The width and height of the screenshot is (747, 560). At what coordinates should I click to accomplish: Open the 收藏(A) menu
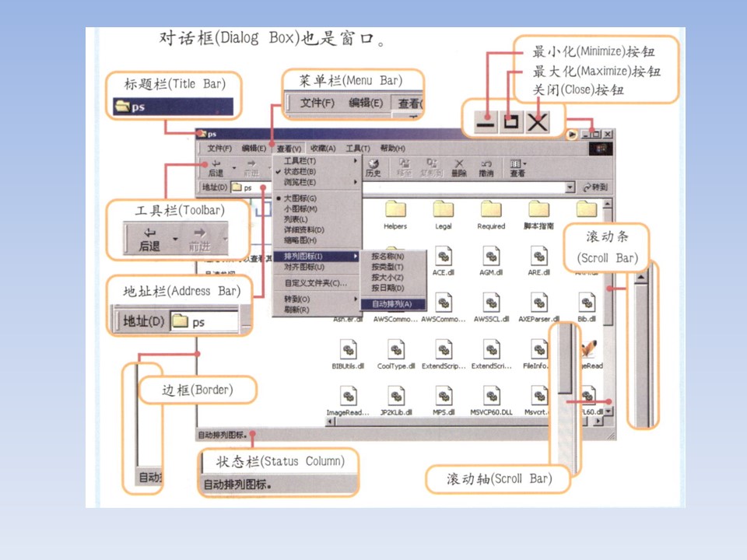pos(323,149)
